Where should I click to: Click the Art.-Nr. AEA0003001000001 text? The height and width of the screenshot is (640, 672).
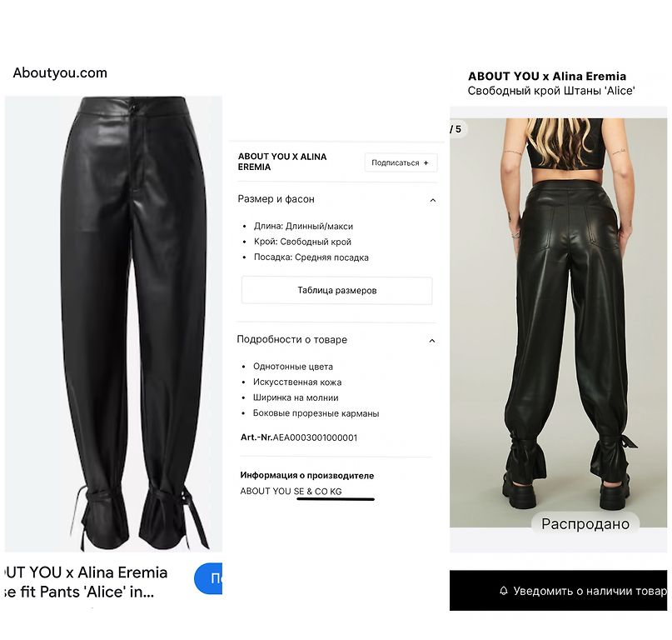(x=299, y=437)
